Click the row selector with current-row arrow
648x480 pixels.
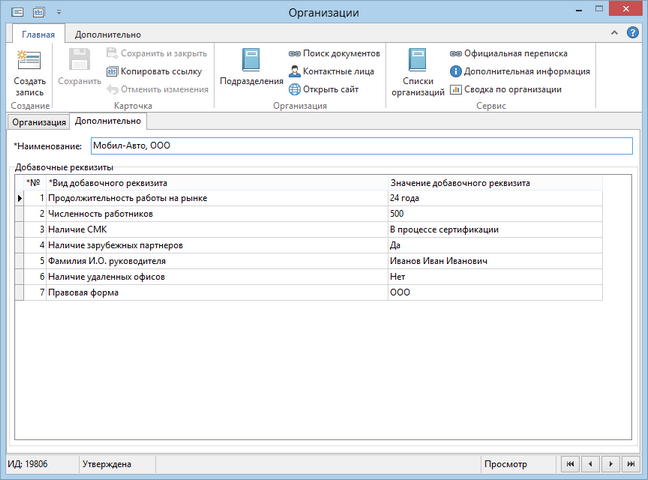pyautogui.click(x=19, y=198)
